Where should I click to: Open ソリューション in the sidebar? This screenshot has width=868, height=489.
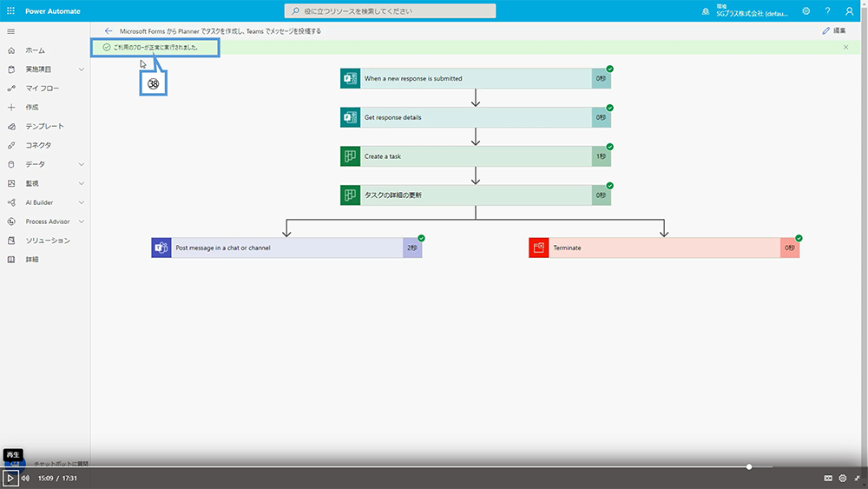tap(48, 241)
